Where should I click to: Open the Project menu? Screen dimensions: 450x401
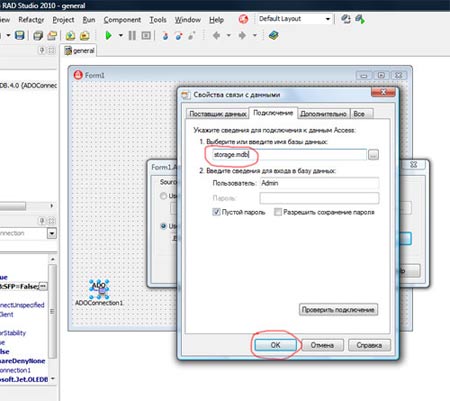pyautogui.click(x=63, y=20)
